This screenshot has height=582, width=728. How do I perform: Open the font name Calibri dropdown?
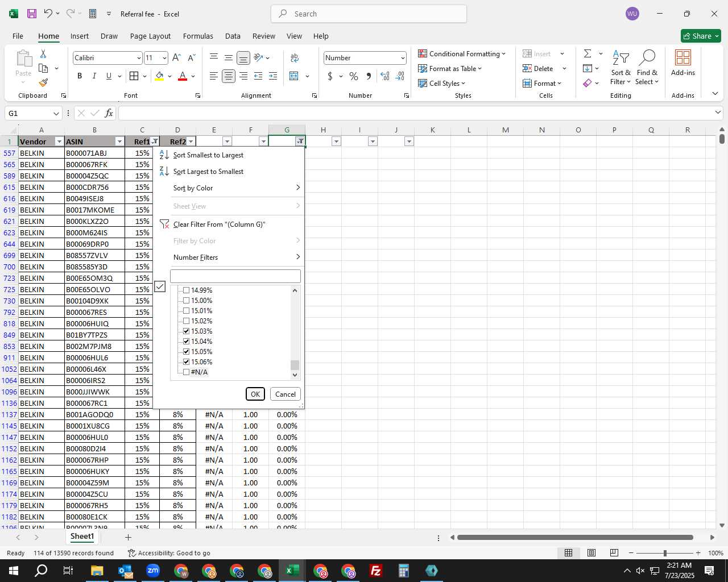(x=138, y=58)
